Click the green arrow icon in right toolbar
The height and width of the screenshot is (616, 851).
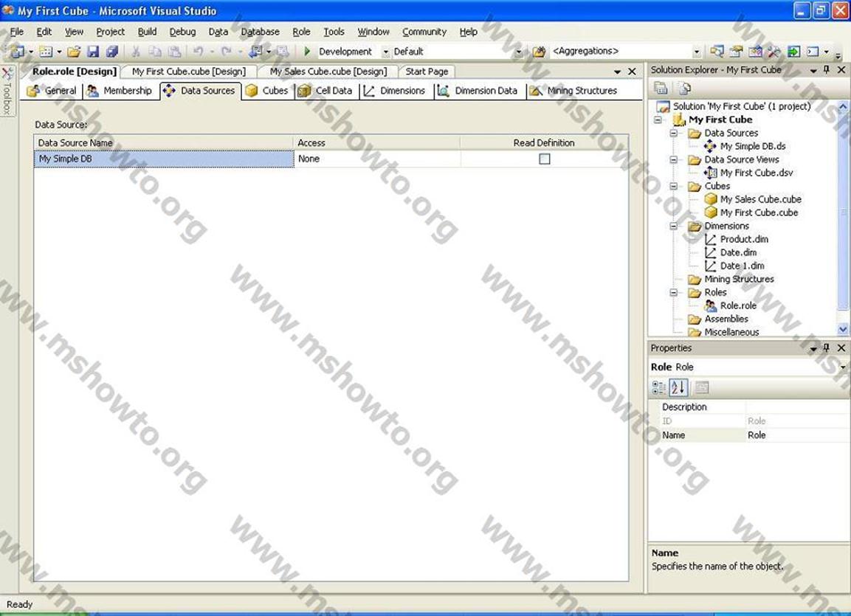[793, 52]
